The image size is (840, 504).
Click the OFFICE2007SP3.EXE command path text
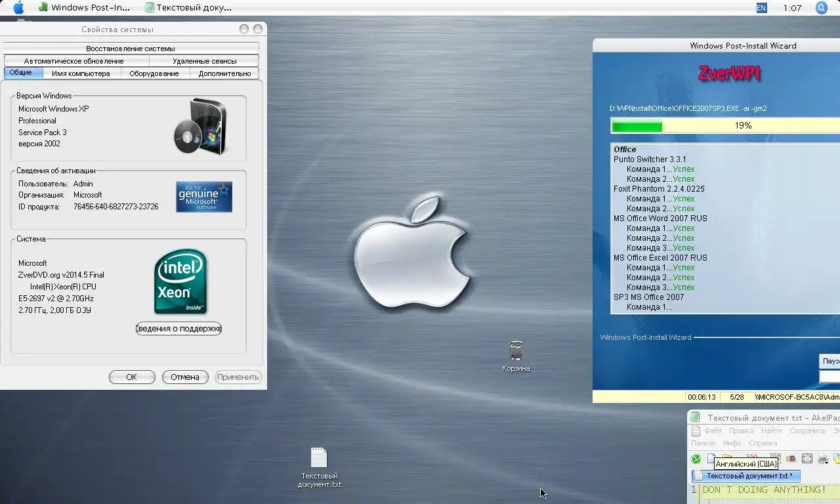pos(688,109)
